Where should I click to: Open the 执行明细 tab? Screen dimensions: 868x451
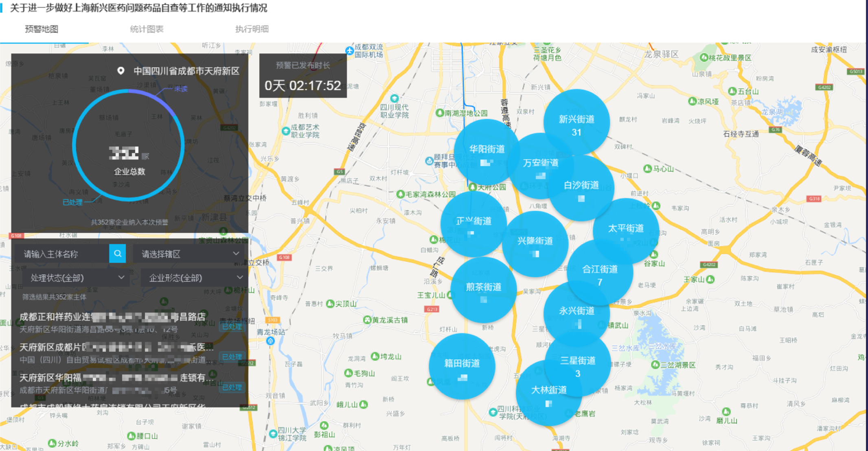pyautogui.click(x=252, y=29)
